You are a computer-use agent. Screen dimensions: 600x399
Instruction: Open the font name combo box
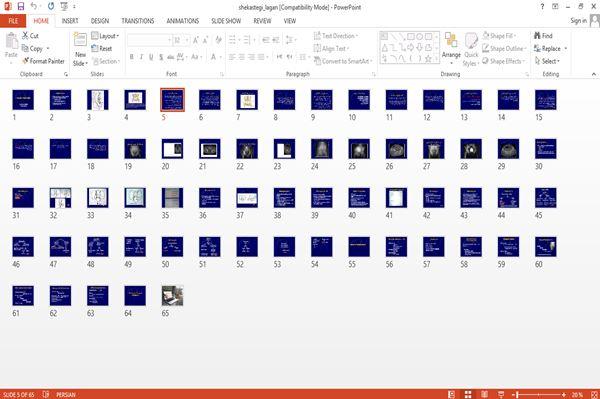pyautogui.click(x=149, y=40)
